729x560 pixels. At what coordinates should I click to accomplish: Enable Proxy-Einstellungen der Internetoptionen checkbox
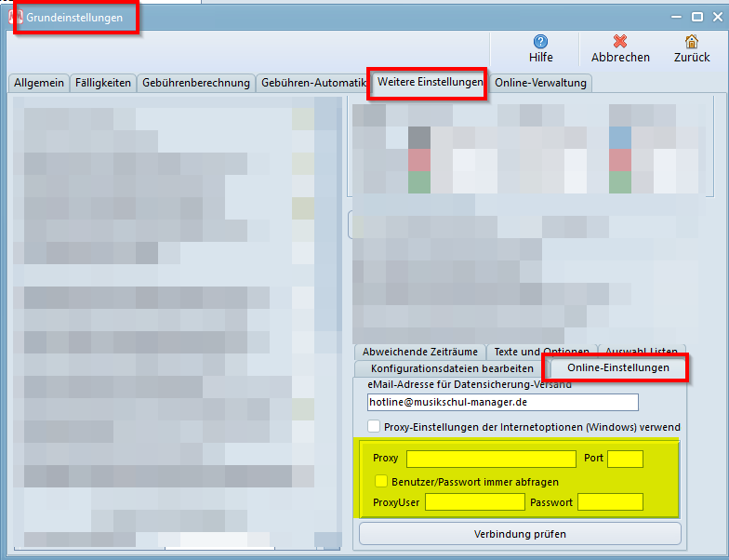coord(374,427)
